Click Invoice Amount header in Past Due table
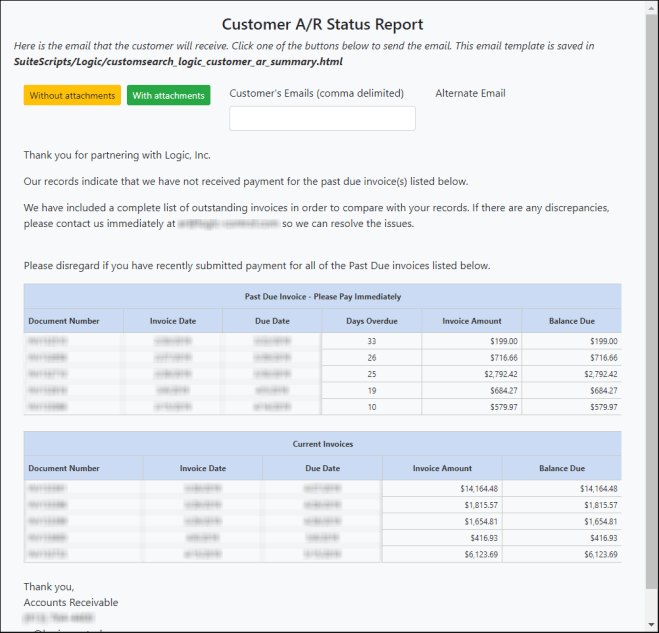The width and height of the screenshot is (659, 633). (x=472, y=321)
